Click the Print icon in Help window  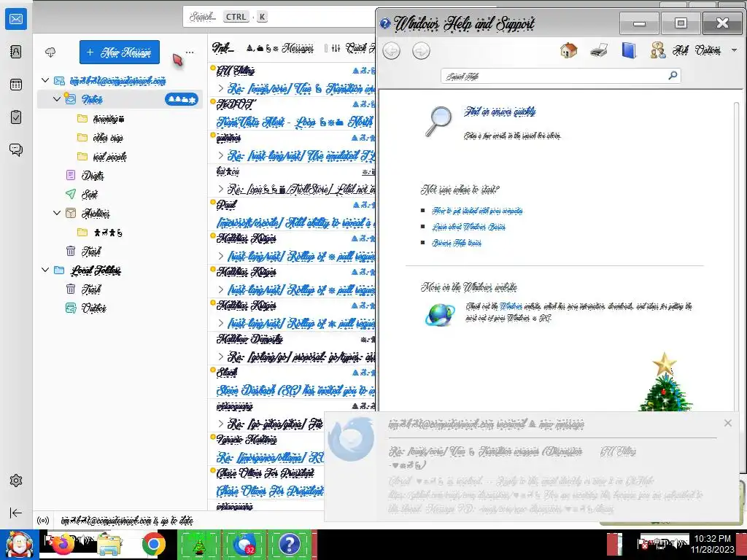tap(599, 50)
